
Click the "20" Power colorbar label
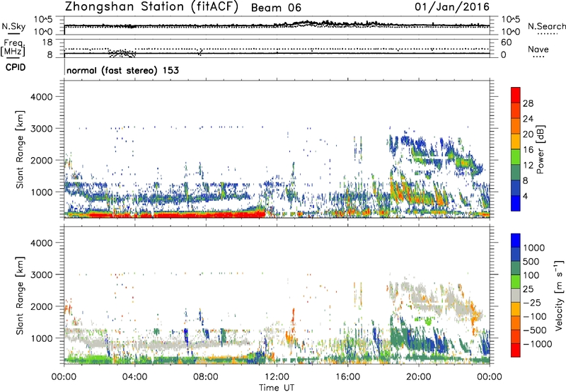click(x=528, y=134)
